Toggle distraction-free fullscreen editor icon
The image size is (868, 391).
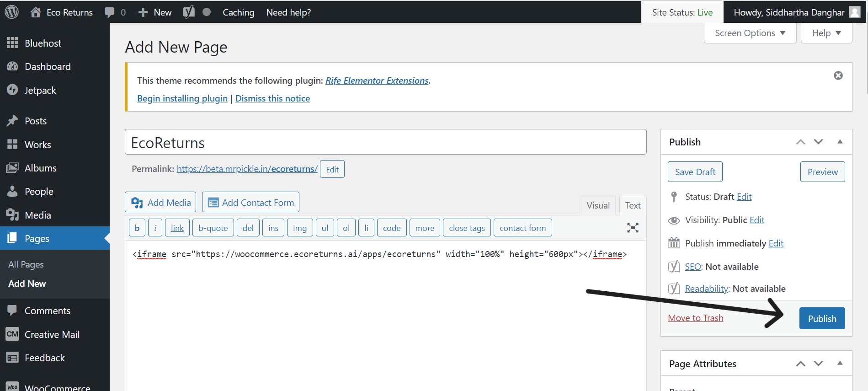[x=633, y=228]
